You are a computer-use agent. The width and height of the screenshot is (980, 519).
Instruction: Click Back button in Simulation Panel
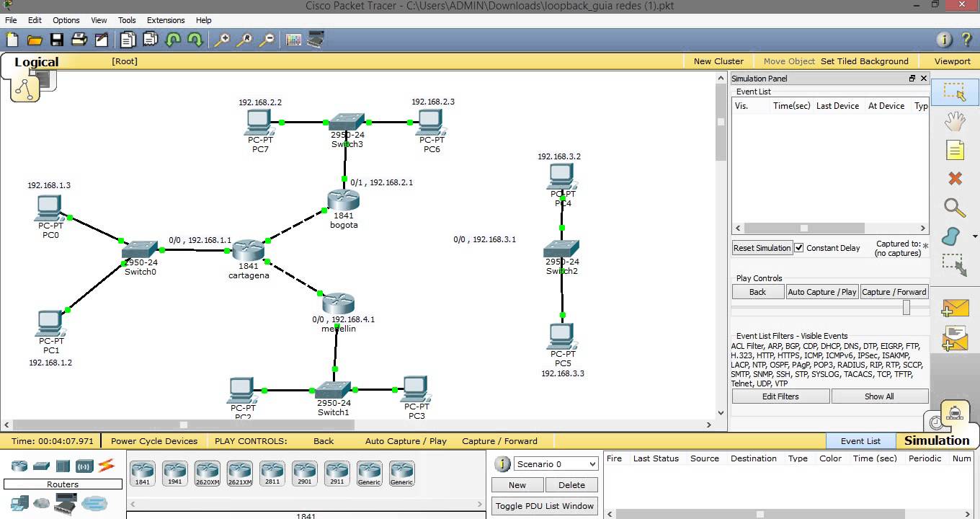tap(758, 292)
